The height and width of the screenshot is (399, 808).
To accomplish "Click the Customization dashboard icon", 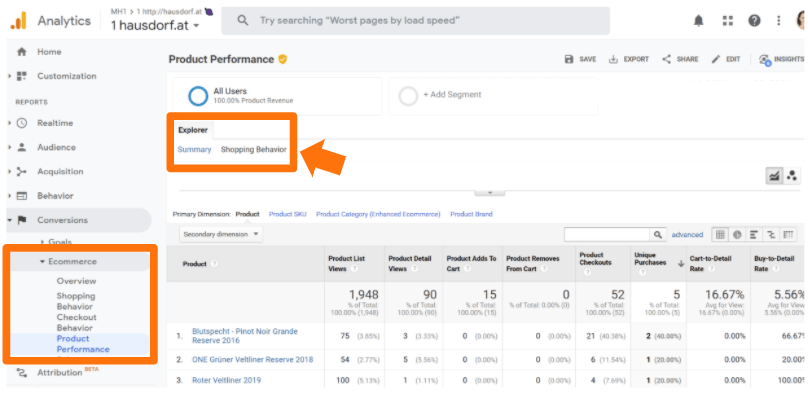I will click(x=22, y=76).
